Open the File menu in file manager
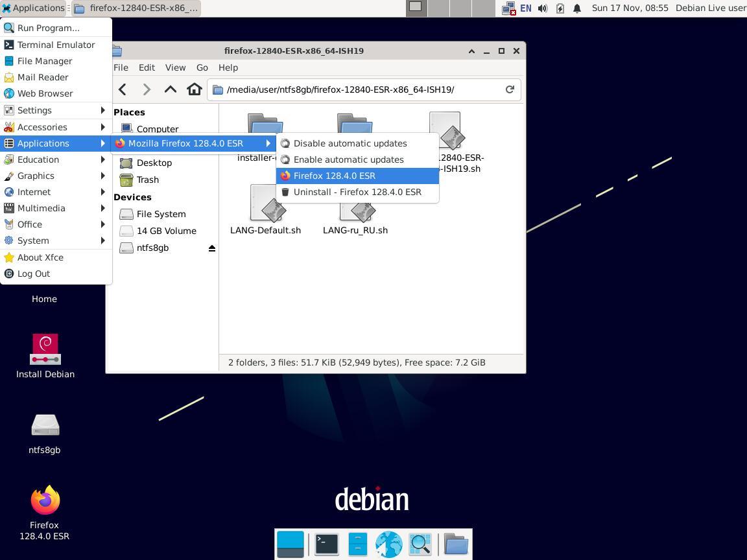 [121, 67]
